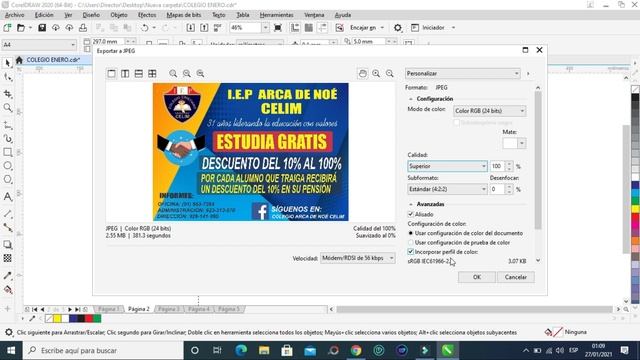Screen dimensions: 640x360
Task: Click the Iniciador launcher button
Action: click(433, 28)
